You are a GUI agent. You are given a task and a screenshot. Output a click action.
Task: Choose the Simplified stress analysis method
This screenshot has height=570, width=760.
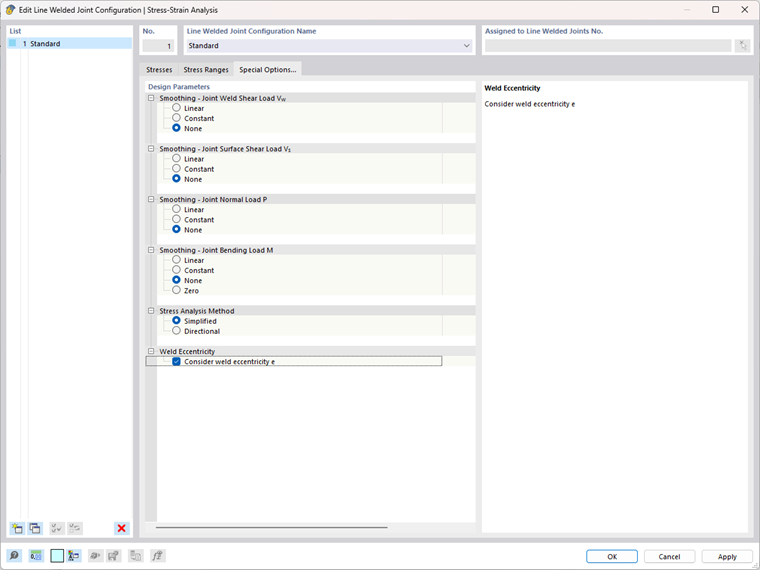[176, 320]
